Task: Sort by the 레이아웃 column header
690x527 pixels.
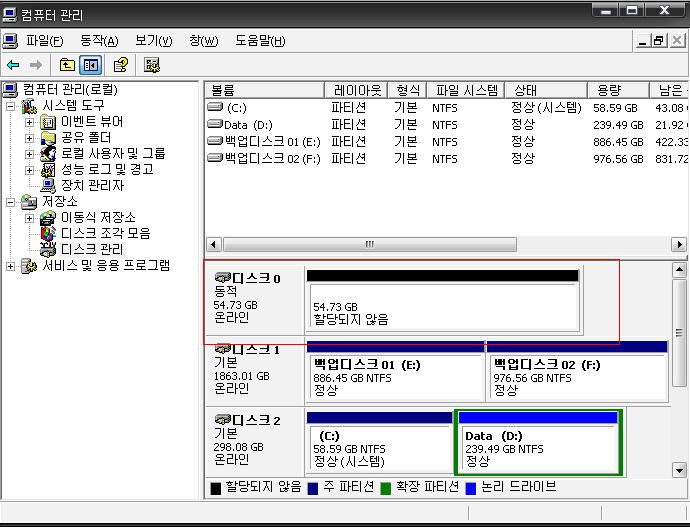Action: (356, 91)
